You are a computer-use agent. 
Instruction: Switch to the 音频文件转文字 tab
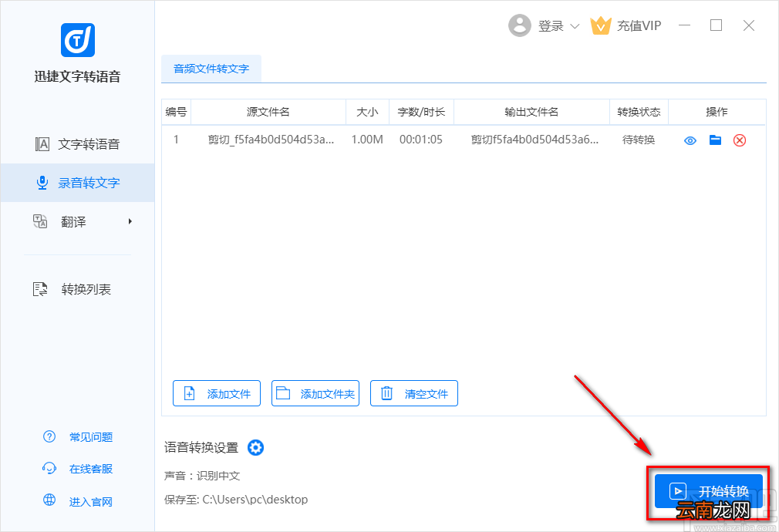pos(211,69)
